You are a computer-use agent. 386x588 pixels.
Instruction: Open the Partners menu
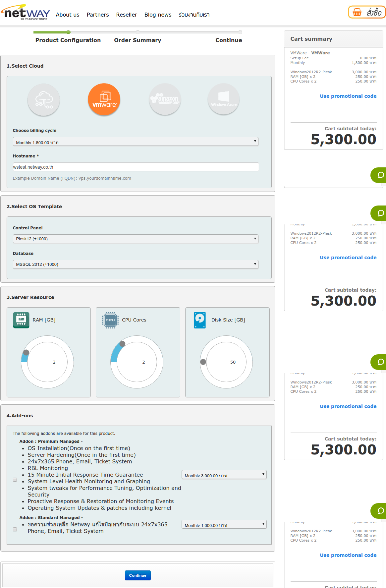tap(98, 15)
